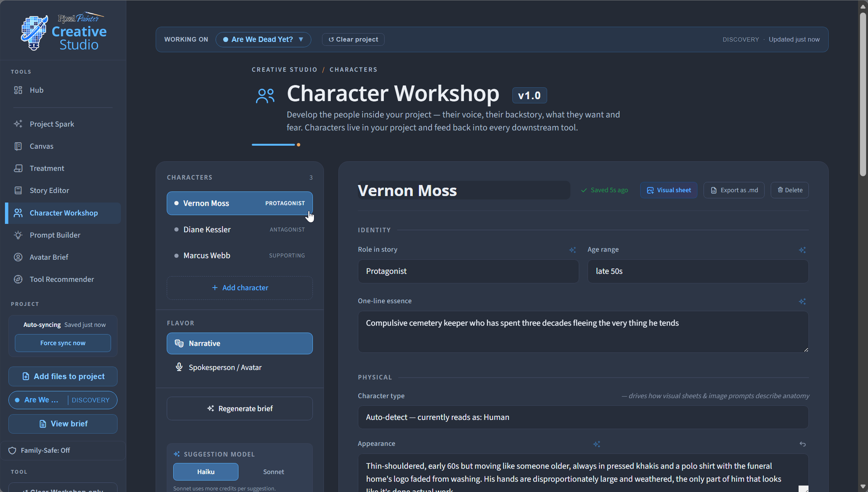Click Force sync now

(63, 343)
